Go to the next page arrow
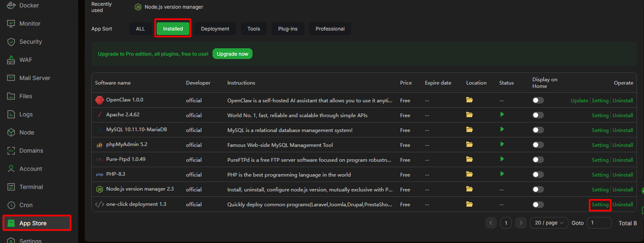This screenshot has height=243, width=644. click(521, 223)
